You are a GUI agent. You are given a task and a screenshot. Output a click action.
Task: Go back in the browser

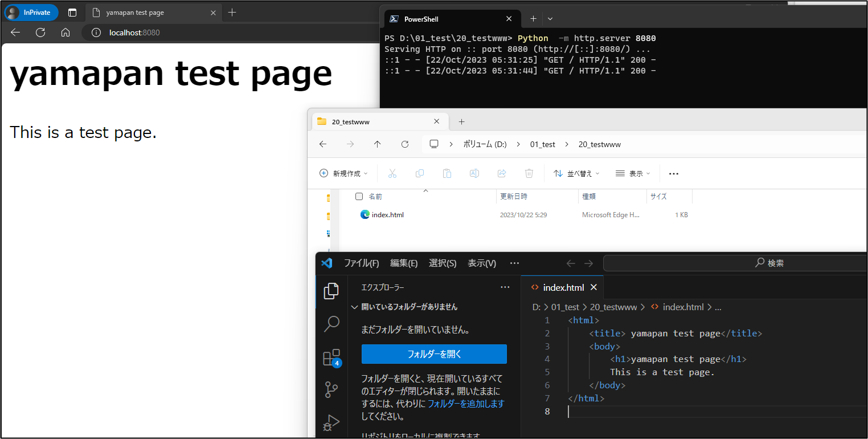point(15,32)
